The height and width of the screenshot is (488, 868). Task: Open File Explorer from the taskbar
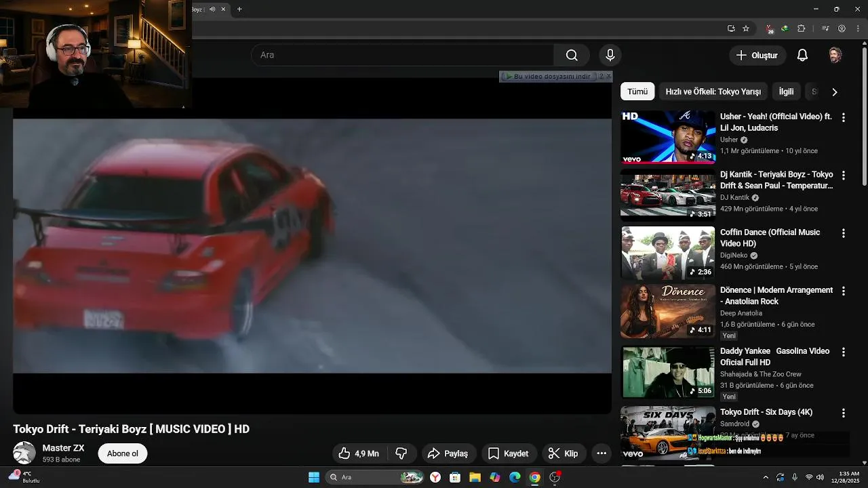[475, 477]
